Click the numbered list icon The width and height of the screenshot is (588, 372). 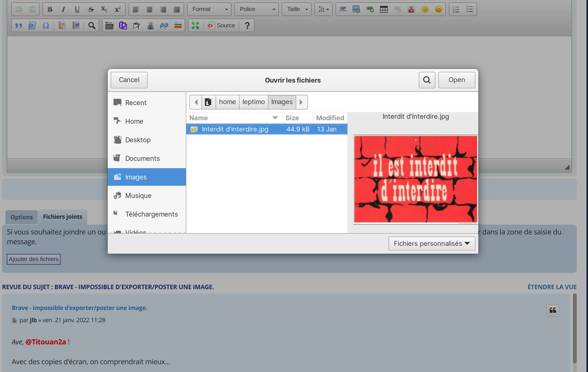click(x=456, y=9)
